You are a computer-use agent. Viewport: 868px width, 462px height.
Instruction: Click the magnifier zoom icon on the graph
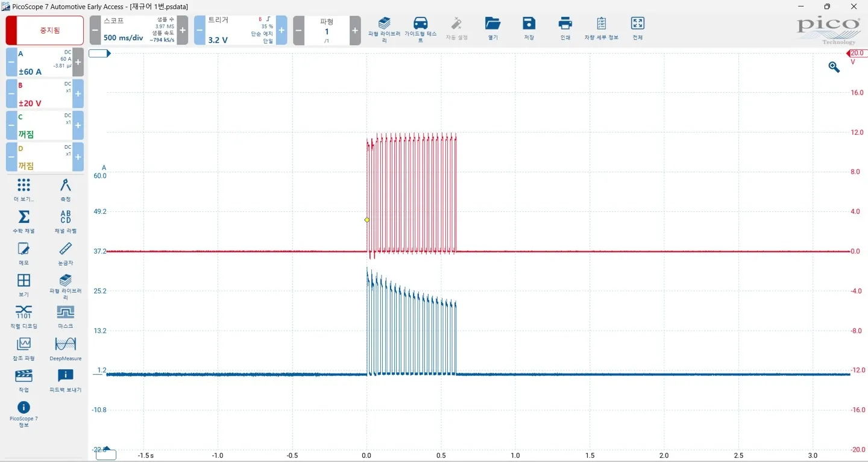(x=834, y=67)
